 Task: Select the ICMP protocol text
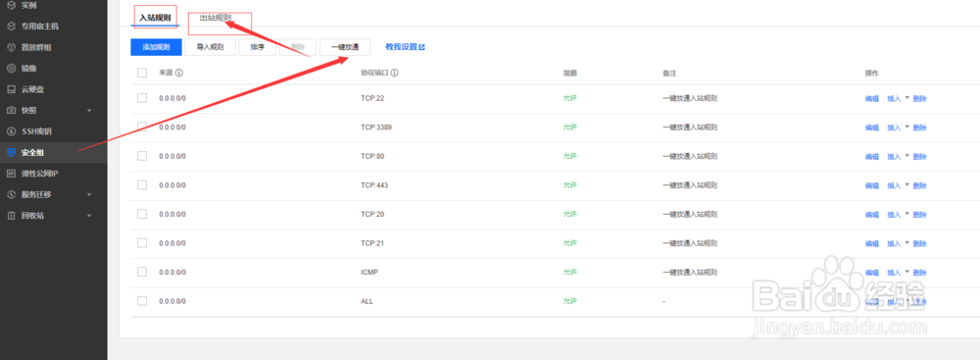[x=369, y=273]
